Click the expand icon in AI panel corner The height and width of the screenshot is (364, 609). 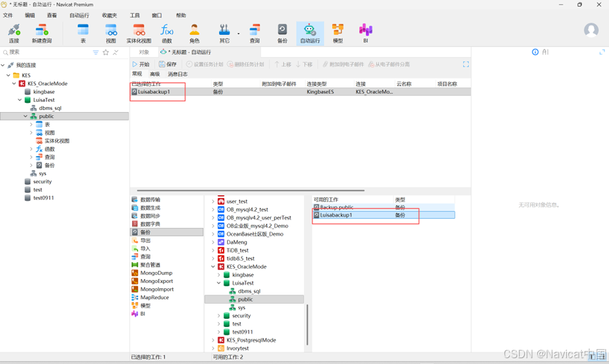click(x=602, y=52)
